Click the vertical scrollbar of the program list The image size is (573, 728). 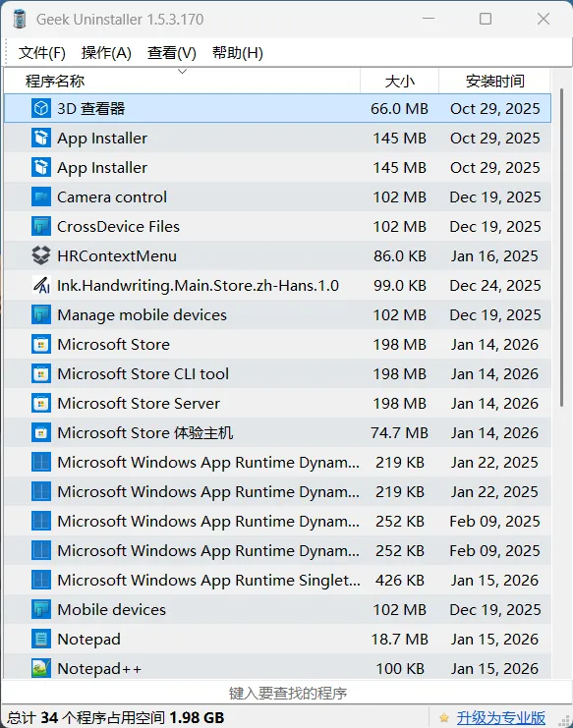(561, 248)
